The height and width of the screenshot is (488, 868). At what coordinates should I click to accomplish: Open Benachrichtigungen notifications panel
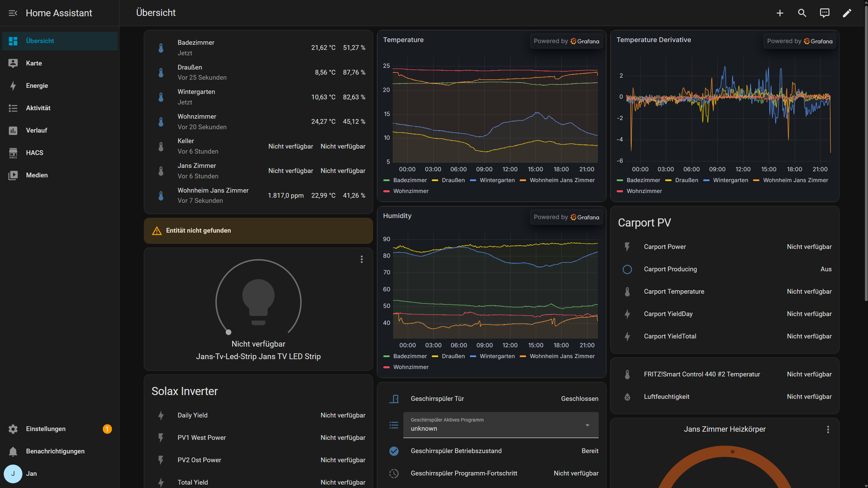click(x=60, y=451)
